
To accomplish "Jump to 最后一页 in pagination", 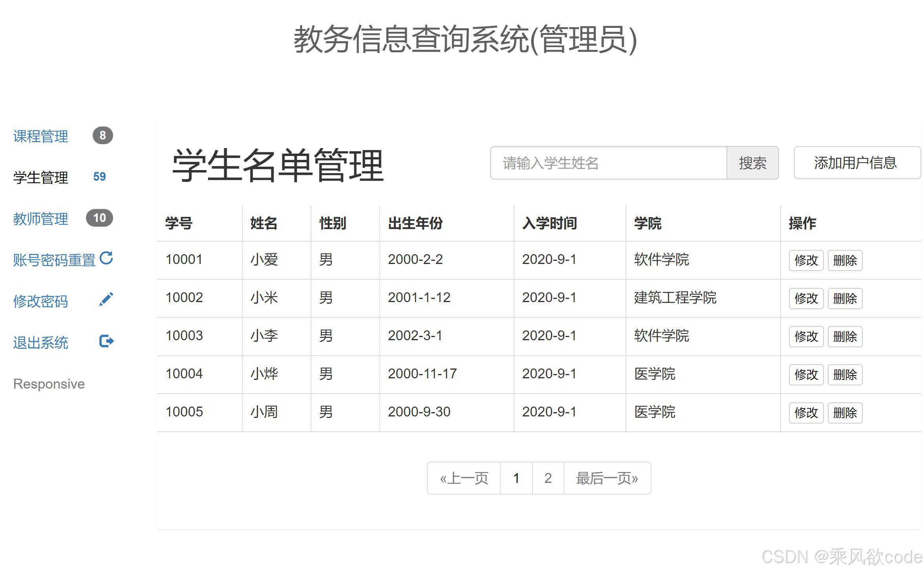I will pos(607,478).
